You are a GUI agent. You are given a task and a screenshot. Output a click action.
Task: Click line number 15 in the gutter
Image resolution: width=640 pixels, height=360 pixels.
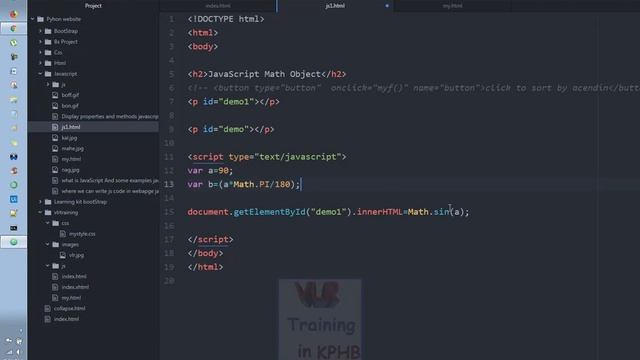[169, 212]
